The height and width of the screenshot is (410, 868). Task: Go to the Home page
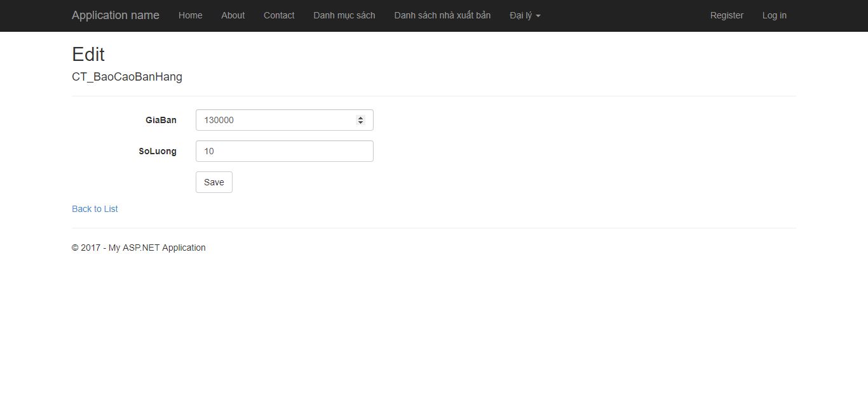[x=190, y=15]
